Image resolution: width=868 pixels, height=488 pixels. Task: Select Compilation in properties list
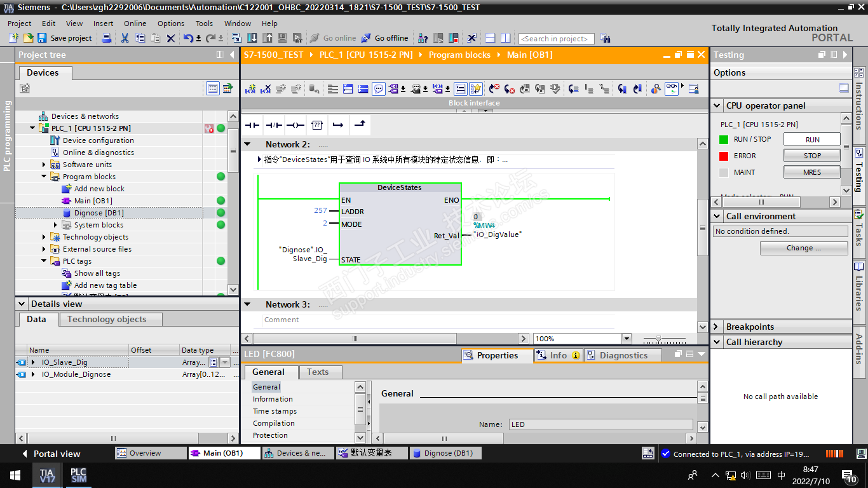(274, 423)
